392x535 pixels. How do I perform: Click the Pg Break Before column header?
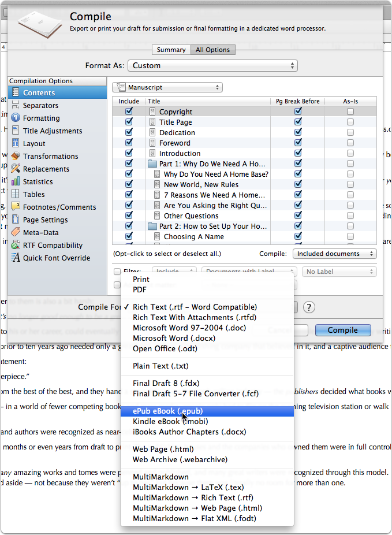pyautogui.click(x=298, y=101)
